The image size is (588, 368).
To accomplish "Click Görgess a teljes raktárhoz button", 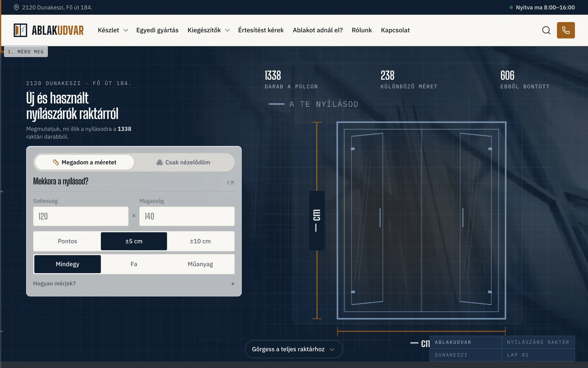I will coord(294,349).
